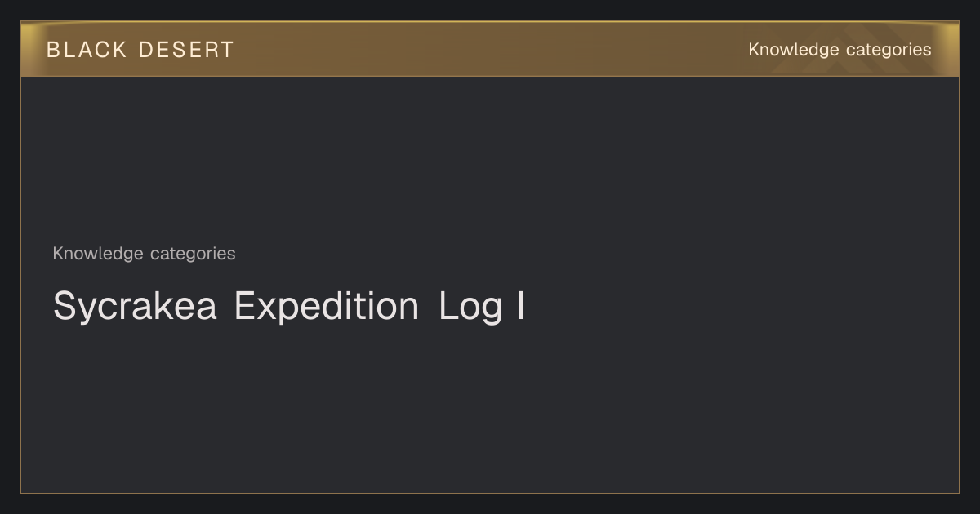The image size is (980, 514).
Task: Click the Roman numeral I in the title
Action: tap(521, 306)
